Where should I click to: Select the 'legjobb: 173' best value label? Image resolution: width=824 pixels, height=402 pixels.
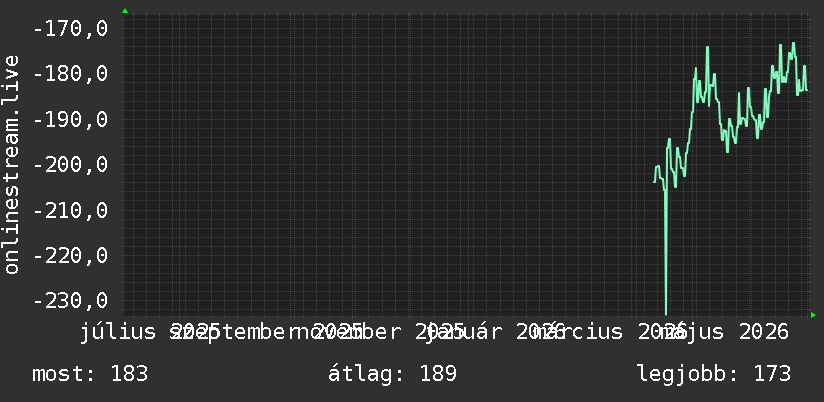[x=714, y=374]
